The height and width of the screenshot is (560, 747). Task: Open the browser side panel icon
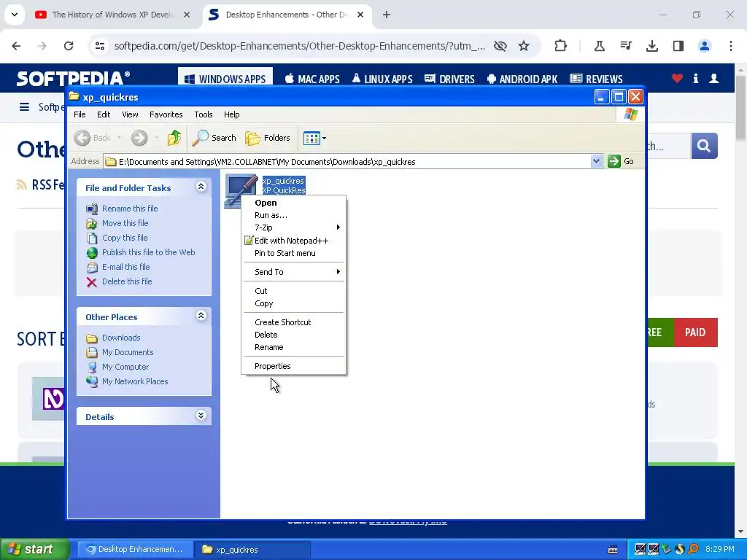point(678,46)
